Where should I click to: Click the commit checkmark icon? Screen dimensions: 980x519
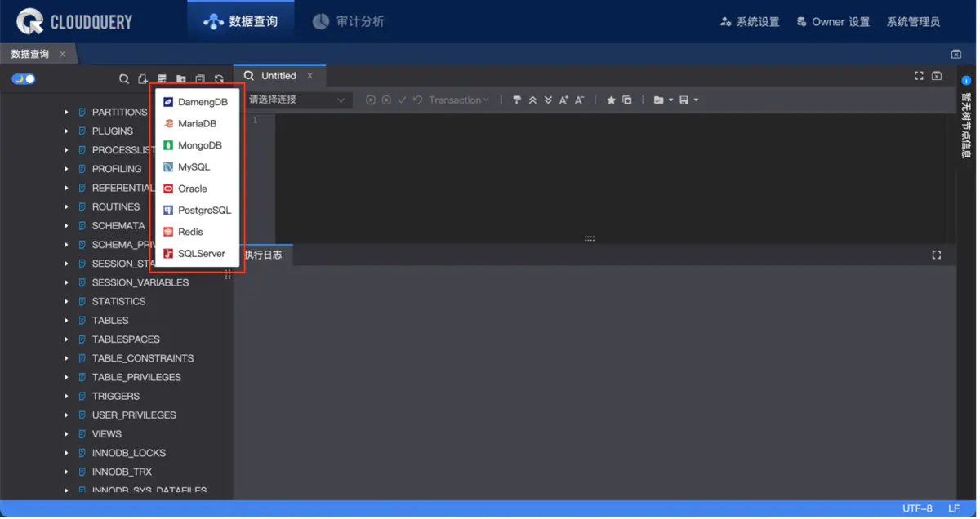pyautogui.click(x=402, y=100)
